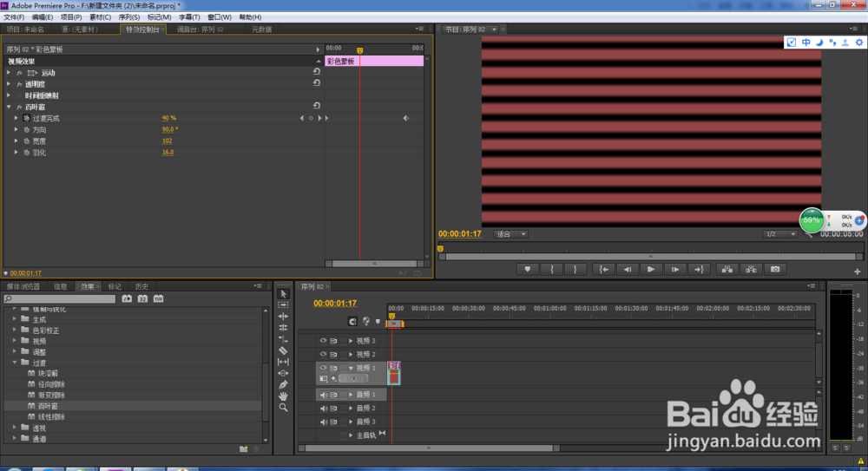868x471 pixels.
Task: Toggle animation stopwatch for 羽化
Action: pos(27,152)
